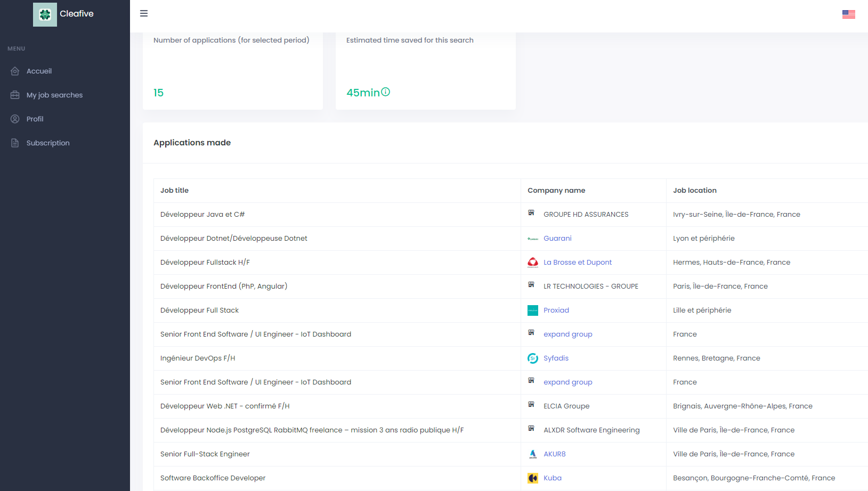Select Développeur Dotnet/Développeuse Dotnet job title
868x491 pixels.
point(234,239)
